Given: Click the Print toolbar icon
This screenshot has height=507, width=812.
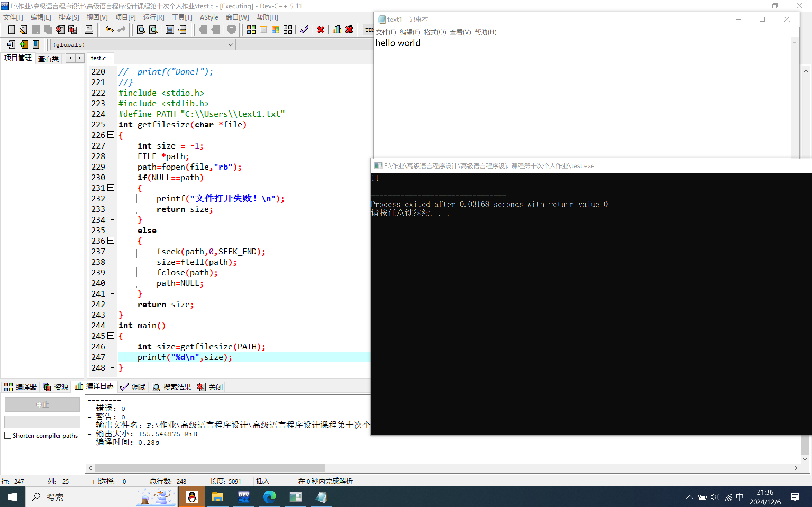Looking at the screenshot, I should pos(89,30).
